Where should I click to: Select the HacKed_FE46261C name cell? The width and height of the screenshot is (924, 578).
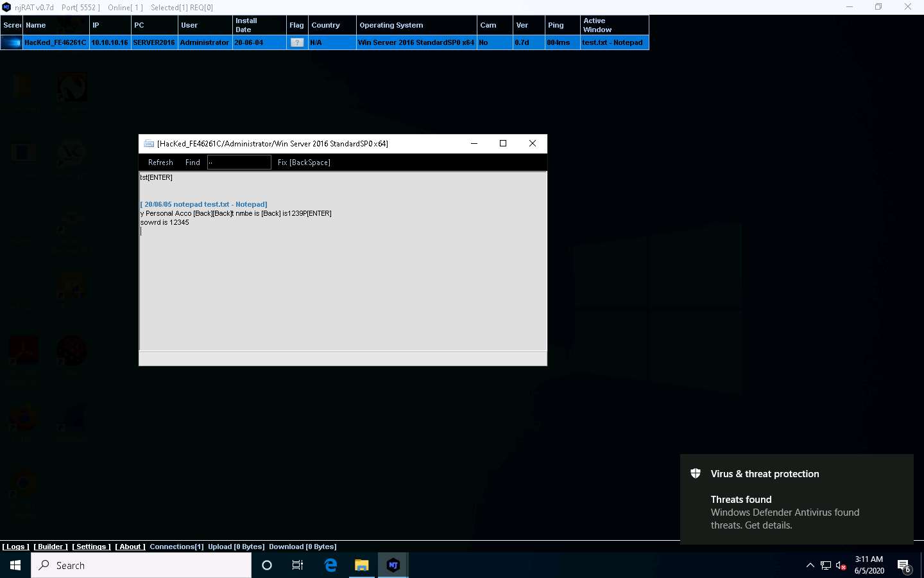[56, 42]
